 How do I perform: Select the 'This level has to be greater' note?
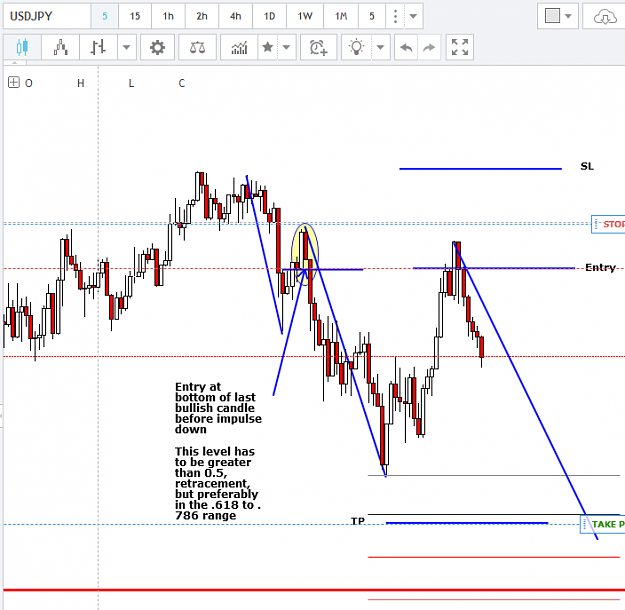[218, 483]
